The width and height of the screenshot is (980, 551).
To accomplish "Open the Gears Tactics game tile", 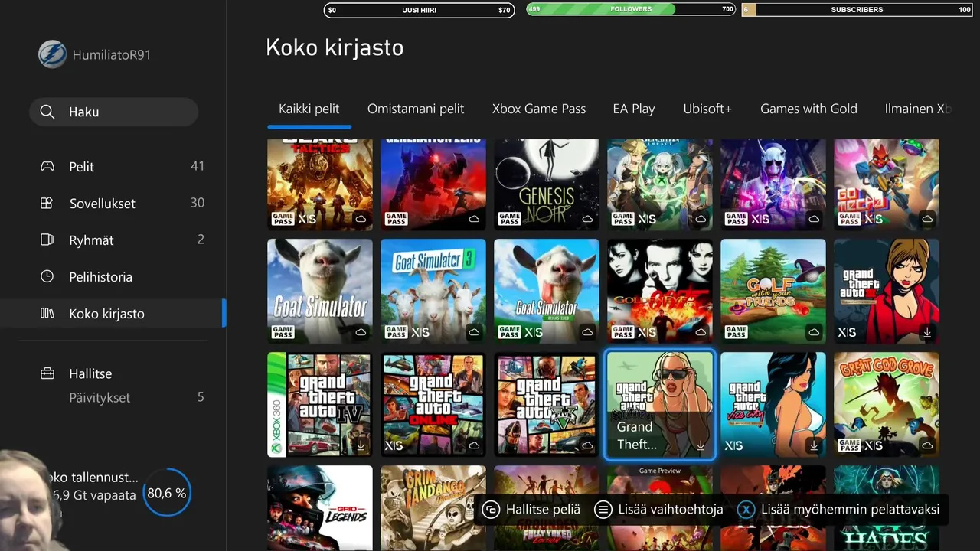I will point(320,184).
